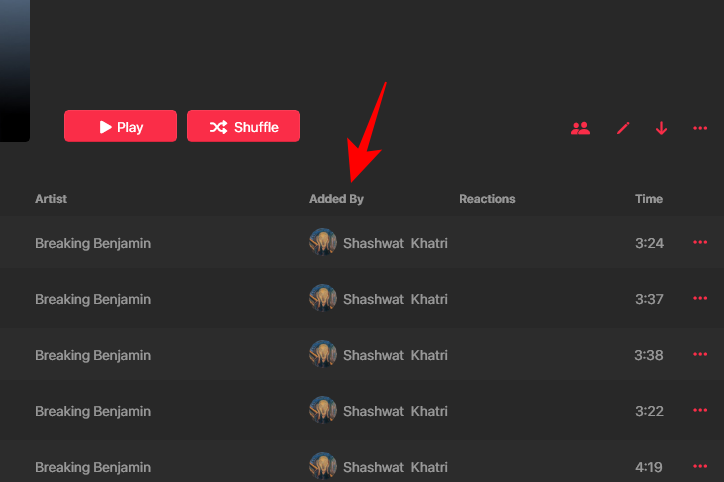The width and height of the screenshot is (724, 482).
Task: Click Breaking Benjamin in the 4:19 row
Action: coord(93,467)
